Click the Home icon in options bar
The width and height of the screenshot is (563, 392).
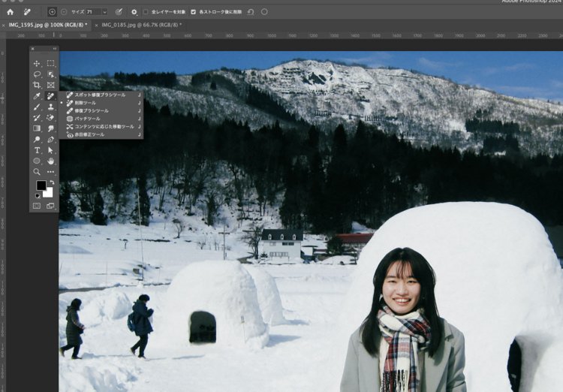tap(10, 12)
